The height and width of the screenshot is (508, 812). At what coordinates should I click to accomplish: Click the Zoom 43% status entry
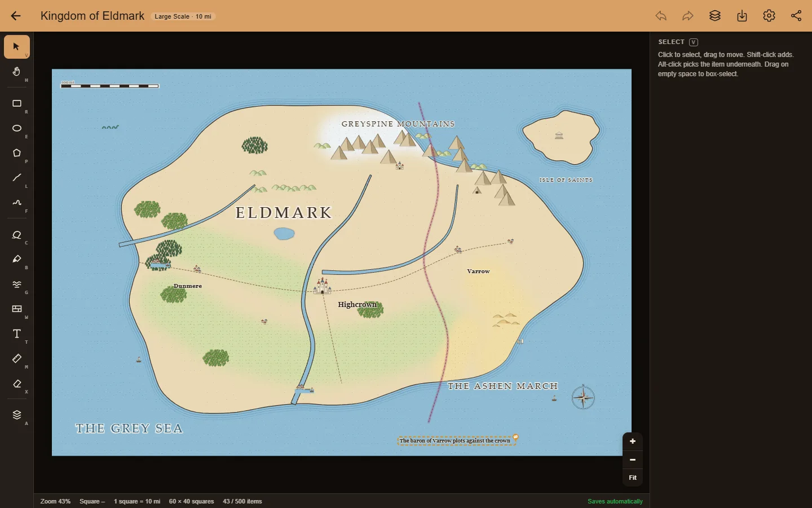coord(55,501)
